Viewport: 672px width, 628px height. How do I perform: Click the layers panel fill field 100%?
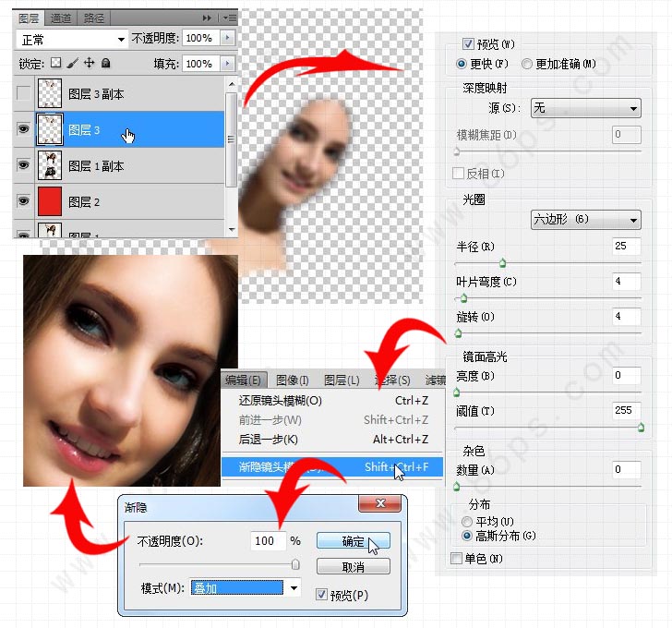tap(201, 64)
